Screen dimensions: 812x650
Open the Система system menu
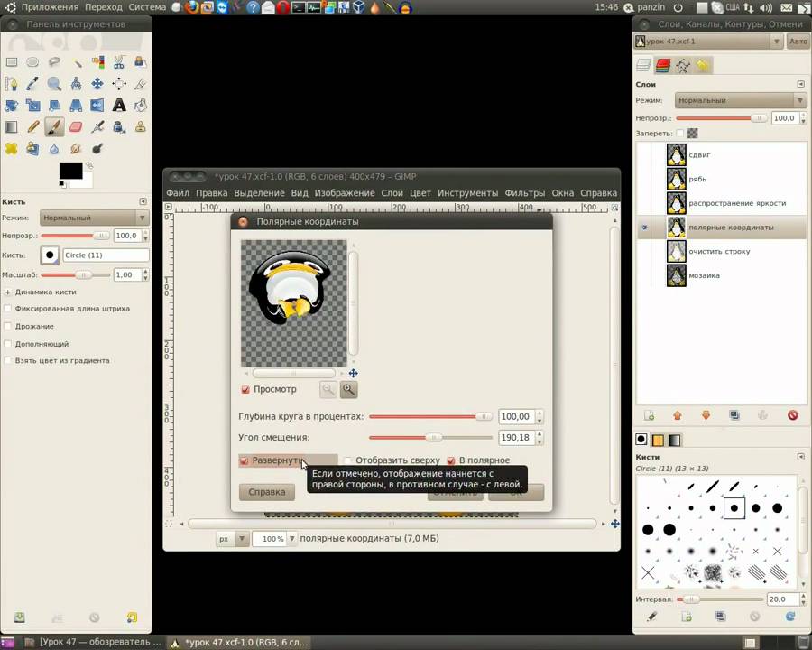click(x=147, y=7)
